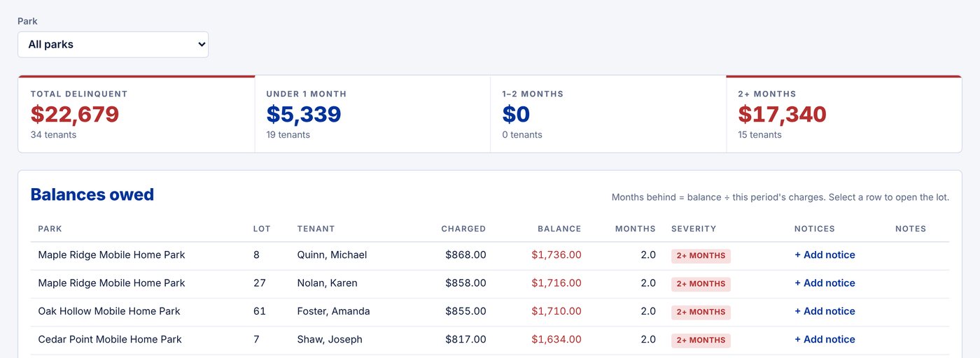Add notice for Shaw, Joseph
Screen dimensions: 980x358
click(825, 339)
